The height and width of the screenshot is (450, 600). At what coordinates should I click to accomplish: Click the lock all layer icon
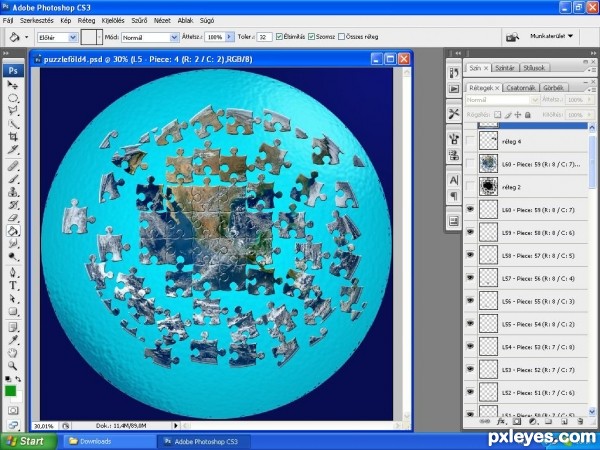[528, 114]
